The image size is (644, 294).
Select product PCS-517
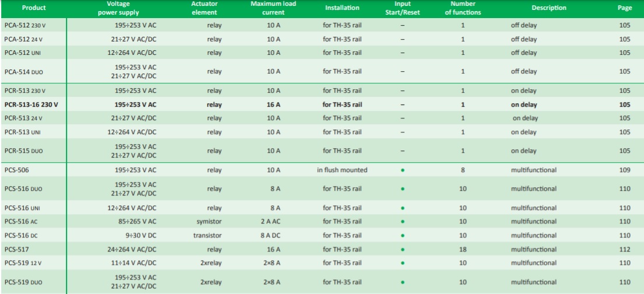pos(17,249)
